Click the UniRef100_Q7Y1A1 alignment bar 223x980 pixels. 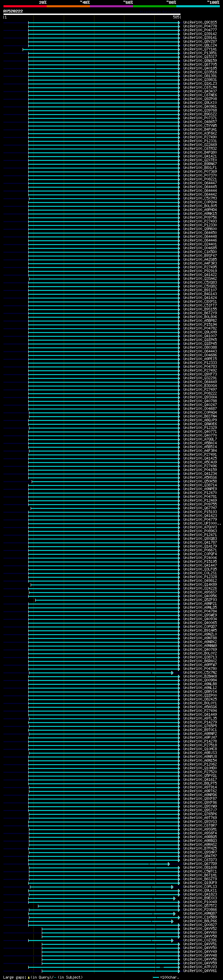101,49
